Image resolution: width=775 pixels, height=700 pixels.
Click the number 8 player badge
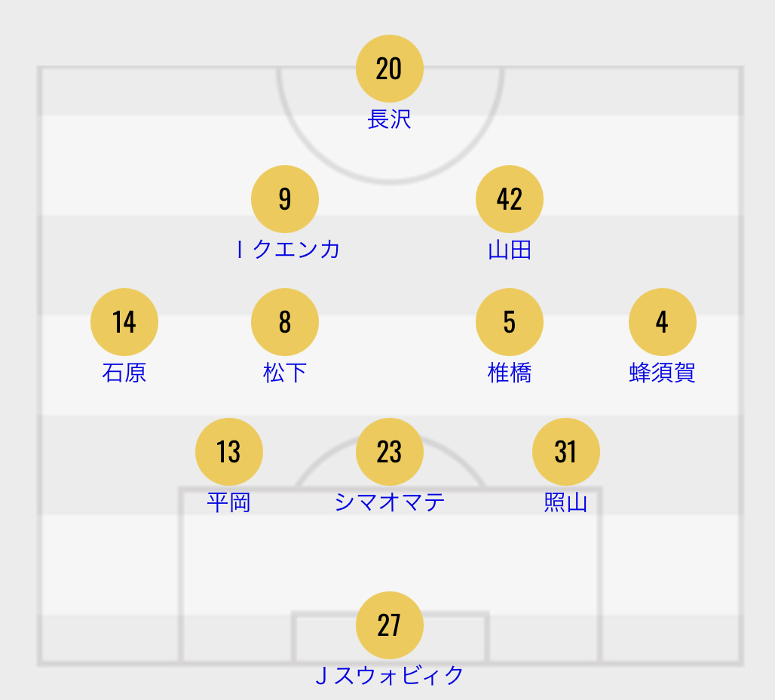tap(284, 322)
